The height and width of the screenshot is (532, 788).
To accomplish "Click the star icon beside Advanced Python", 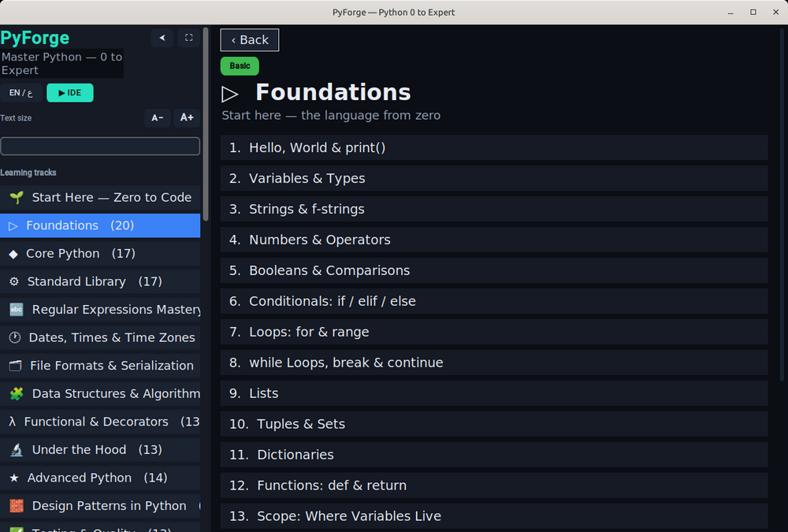I will pyautogui.click(x=14, y=478).
